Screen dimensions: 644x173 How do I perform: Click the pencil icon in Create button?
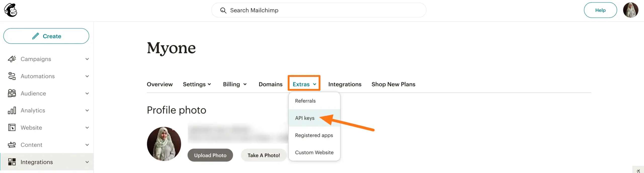(x=36, y=36)
